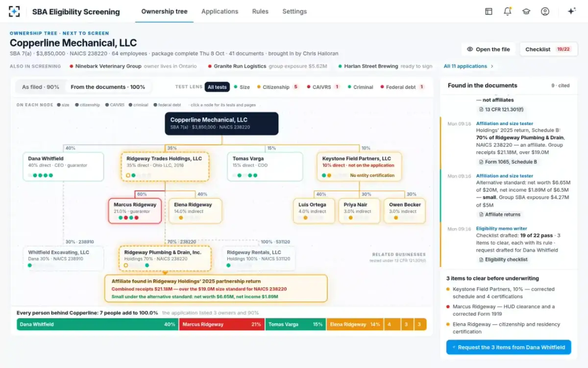
Task: Click the orange 4 segment in ownership bar
Action: pos(392,324)
